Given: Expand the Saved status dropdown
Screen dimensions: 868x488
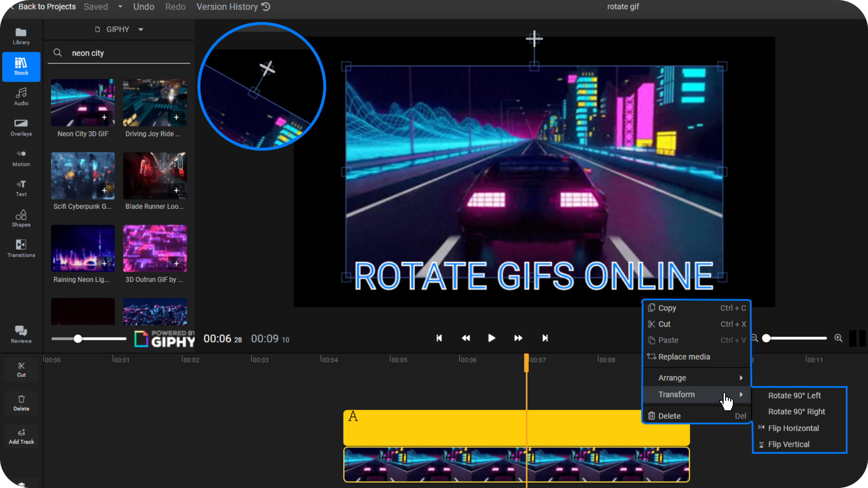Looking at the screenshot, I should coord(119,7).
